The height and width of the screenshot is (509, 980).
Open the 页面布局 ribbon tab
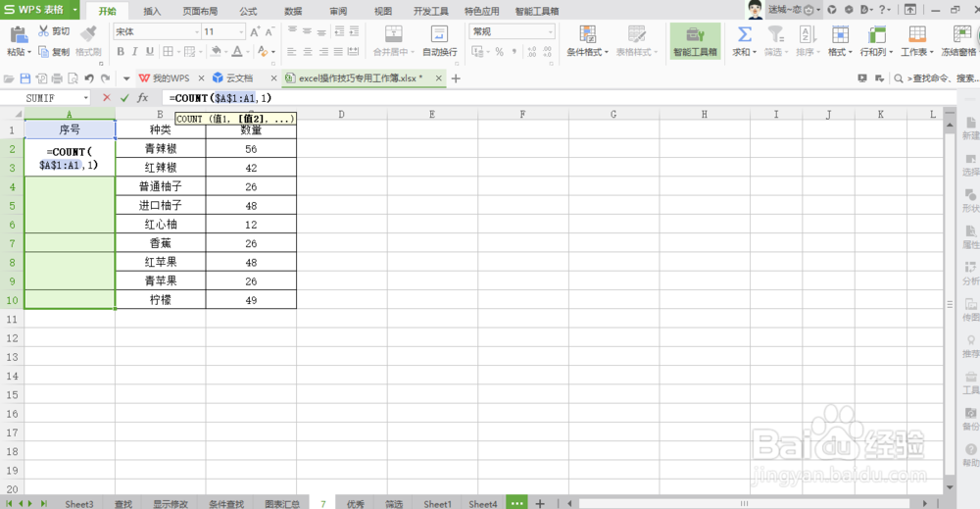[200, 11]
